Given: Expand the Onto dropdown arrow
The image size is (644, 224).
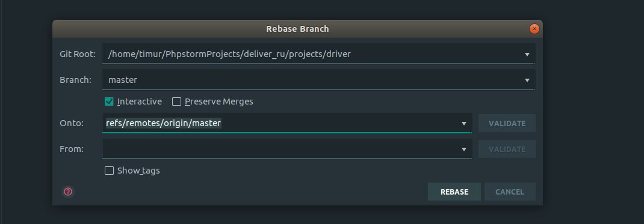Looking at the screenshot, I should 463,123.
